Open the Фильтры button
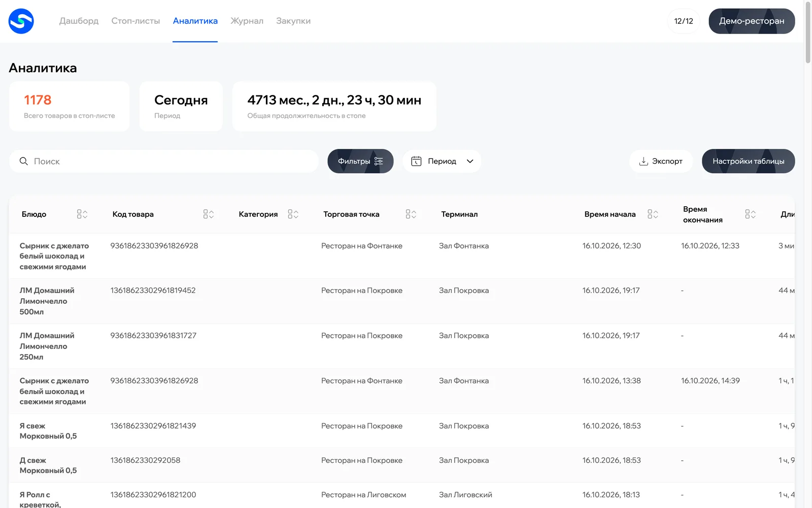812x508 pixels. point(360,161)
